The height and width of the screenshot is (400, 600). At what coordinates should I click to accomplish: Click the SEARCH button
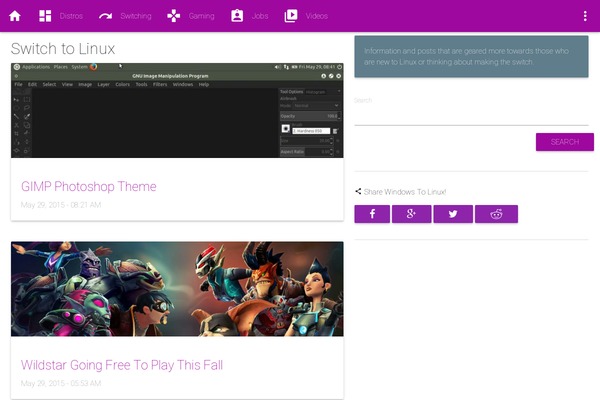(x=565, y=142)
